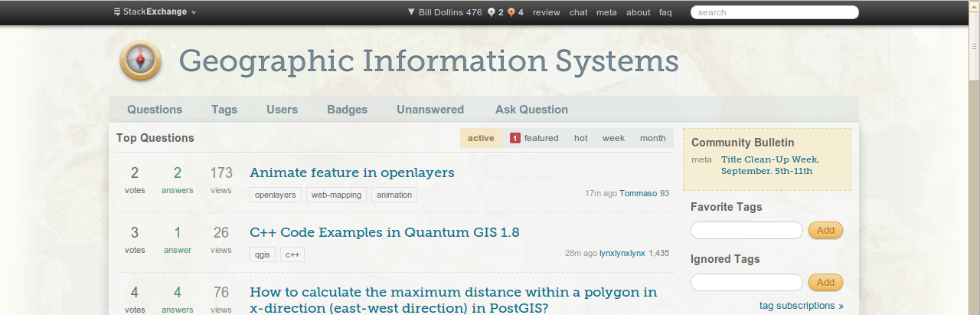Open the StackExchange network dropdown
The width and height of the screenshot is (980, 315).
click(155, 11)
